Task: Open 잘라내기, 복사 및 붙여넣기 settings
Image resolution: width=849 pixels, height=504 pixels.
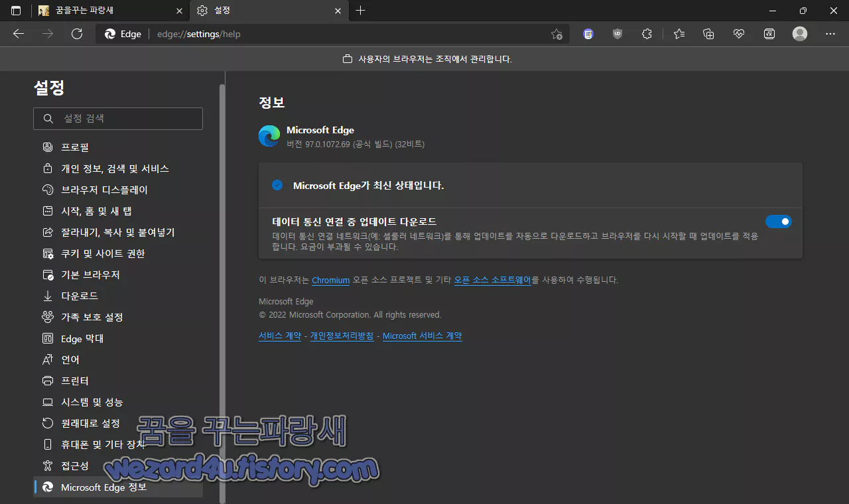Action: [x=118, y=232]
